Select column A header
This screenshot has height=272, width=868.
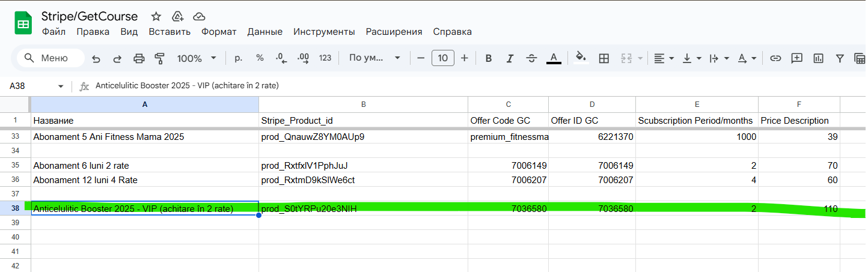[x=145, y=104]
